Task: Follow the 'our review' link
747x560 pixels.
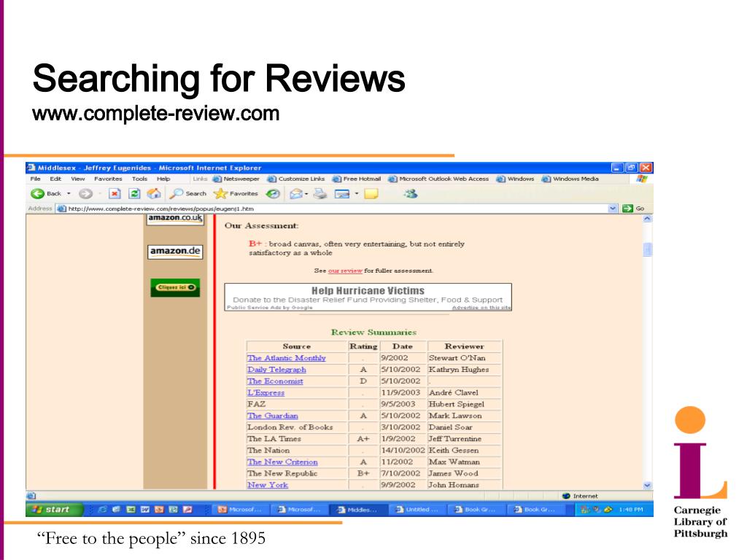Action: [x=345, y=271]
